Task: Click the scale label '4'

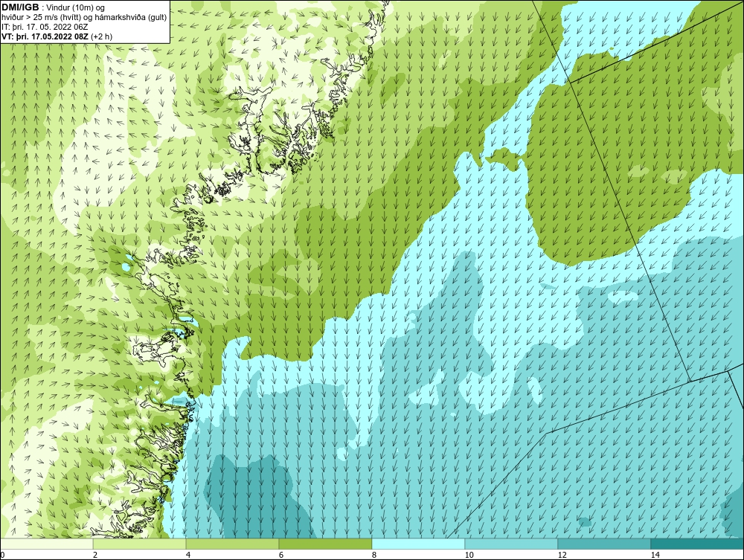Action: pos(188,556)
